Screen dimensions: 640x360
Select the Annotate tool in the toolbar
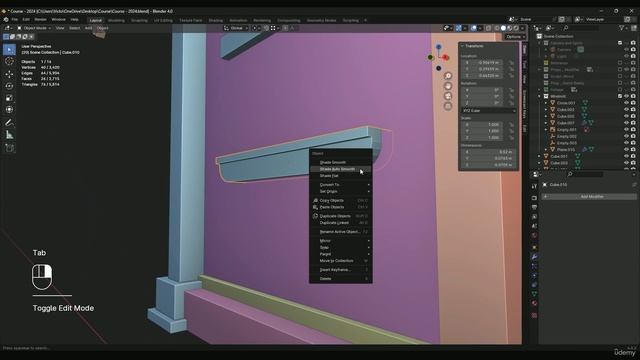click(x=9, y=123)
